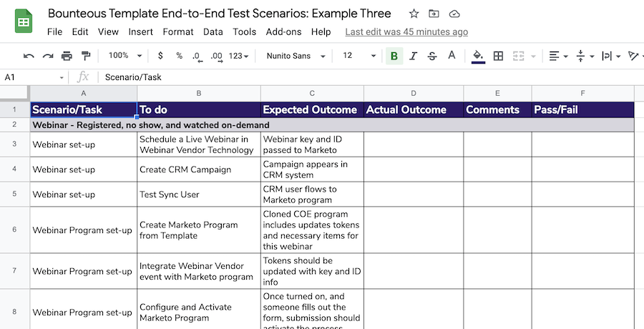Select the 'Test Sync User' cell
Image resolution: width=644 pixels, height=329 pixels.
click(x=199, y=195)
